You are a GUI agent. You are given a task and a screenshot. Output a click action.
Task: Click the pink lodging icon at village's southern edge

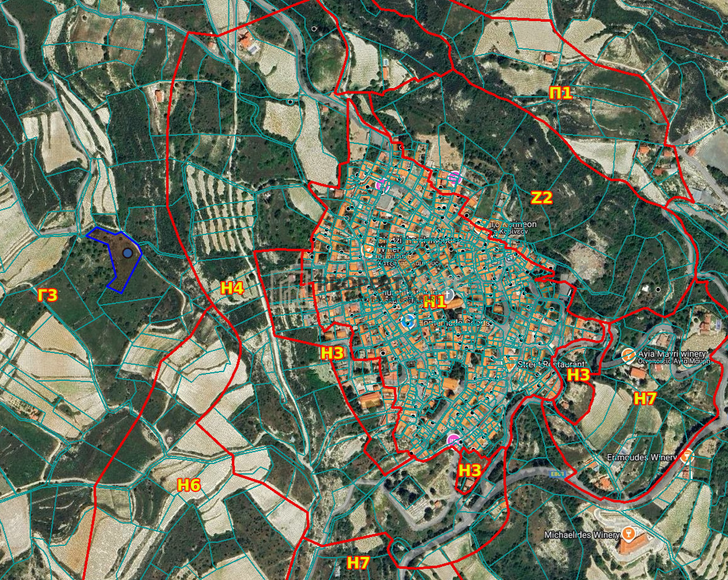coord(454,440)
